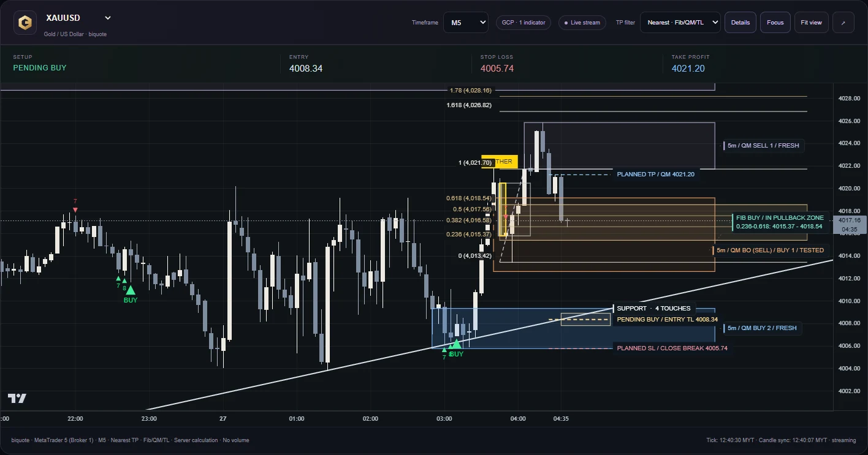Click the GCP · 1 indicator pill
The width and height of the screenshot is (868, 455).
point(523,23)
